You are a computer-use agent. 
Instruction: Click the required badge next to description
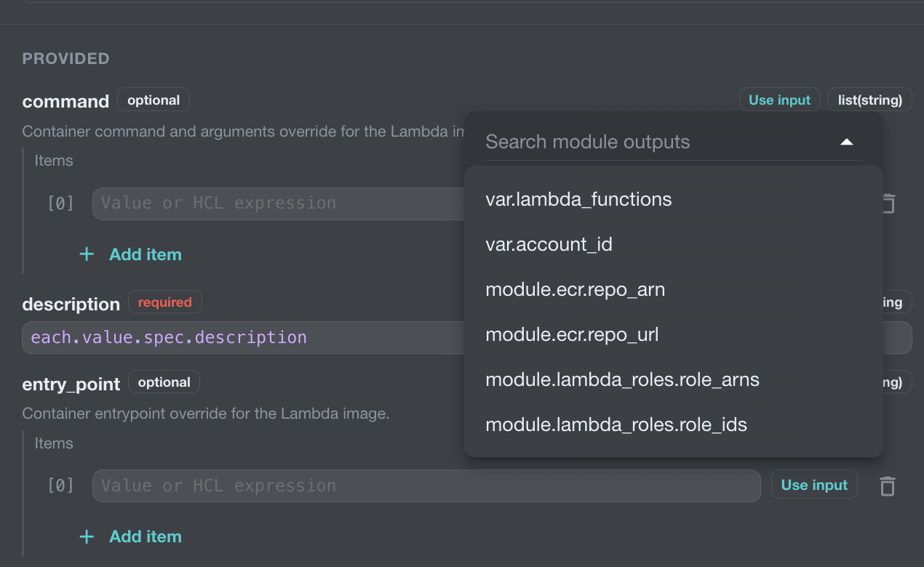pos(165,302)
